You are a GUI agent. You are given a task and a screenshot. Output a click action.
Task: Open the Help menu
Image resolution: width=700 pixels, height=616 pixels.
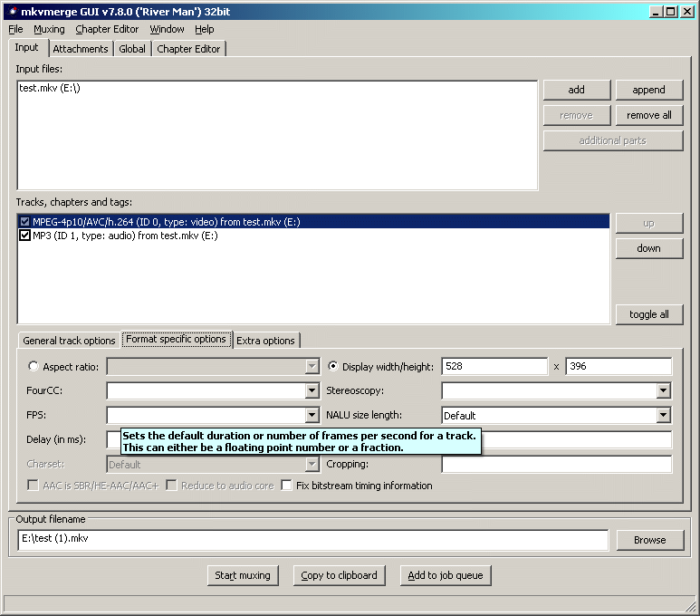[x=205, y=30]
